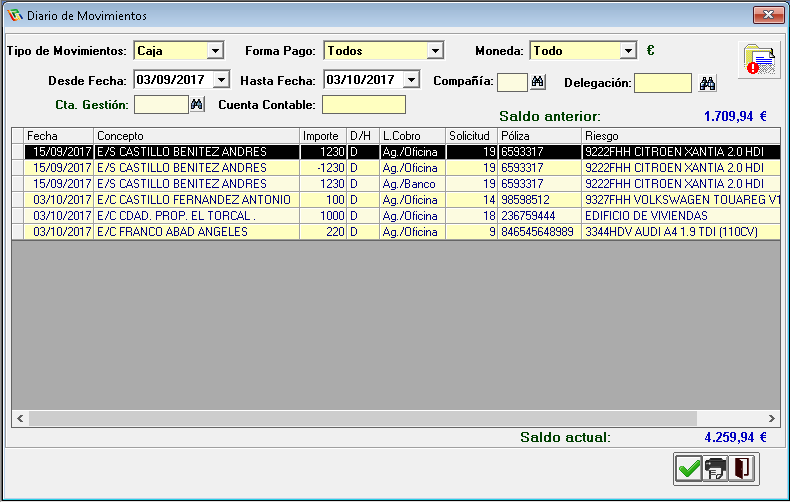The width and height of the screenshot is (790, 502).
Task: Click the binoculars search next to Cta. Gestión
Action: 196,105
